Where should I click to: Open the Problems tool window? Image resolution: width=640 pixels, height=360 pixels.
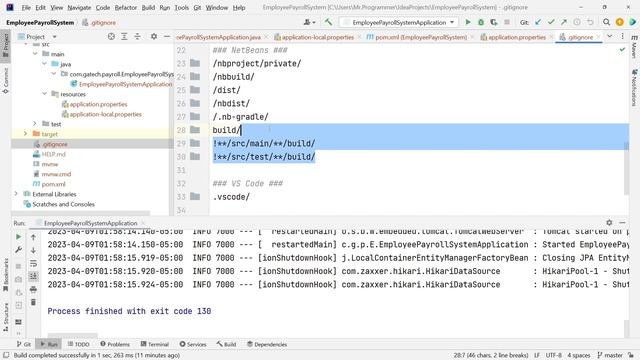tap(115, 344)
